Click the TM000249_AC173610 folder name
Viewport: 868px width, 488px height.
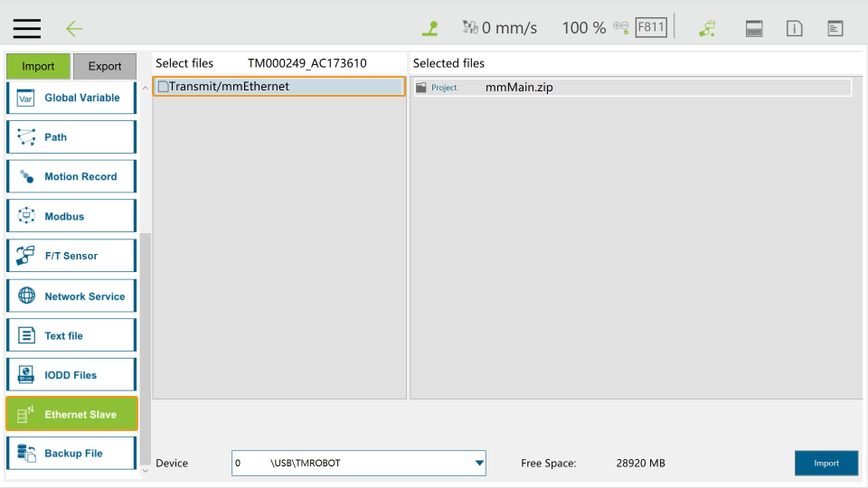[x=307, y=63]
